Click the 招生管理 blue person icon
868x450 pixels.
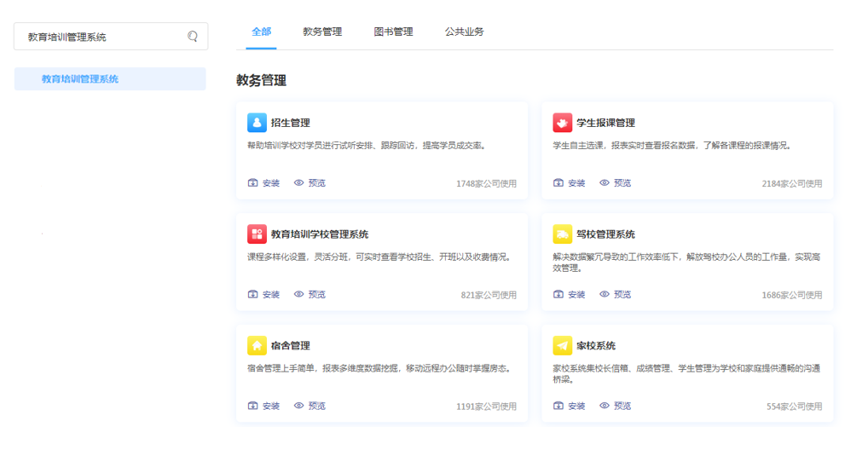click(257, 123)
